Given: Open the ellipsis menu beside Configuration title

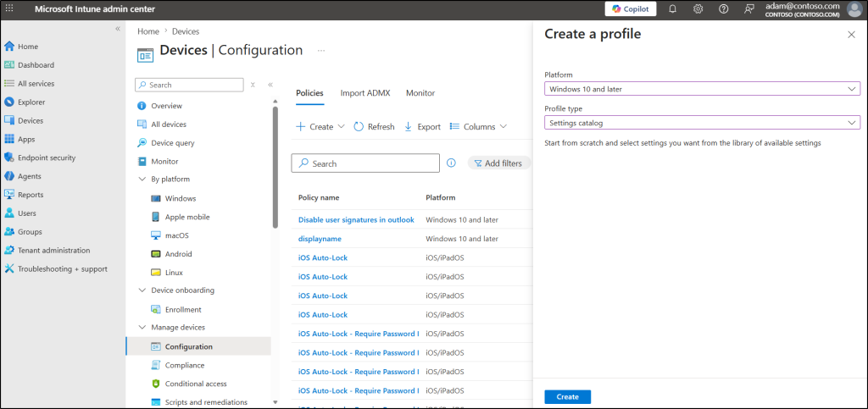Looking at the screenshot, I should point(321,50).
